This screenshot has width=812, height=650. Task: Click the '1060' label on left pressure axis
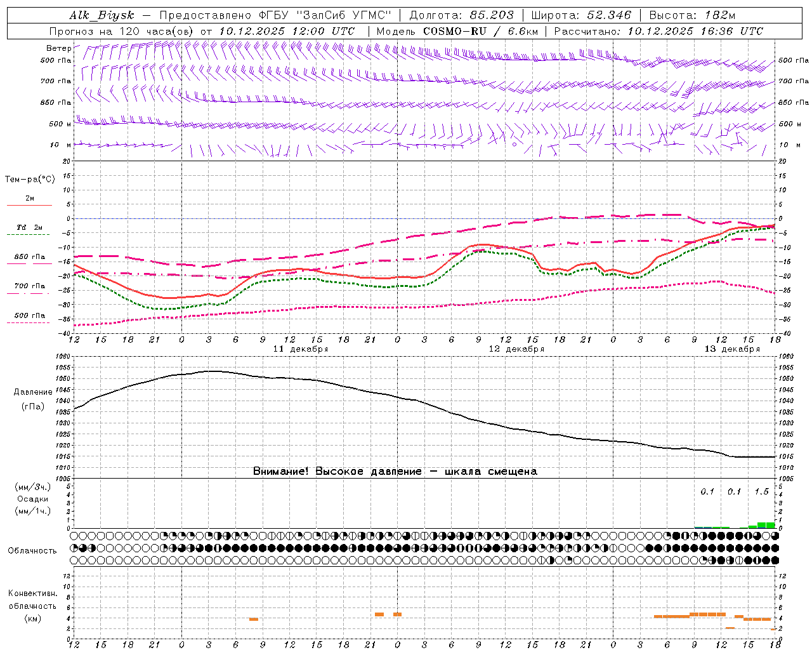click(x=65, y=357)
